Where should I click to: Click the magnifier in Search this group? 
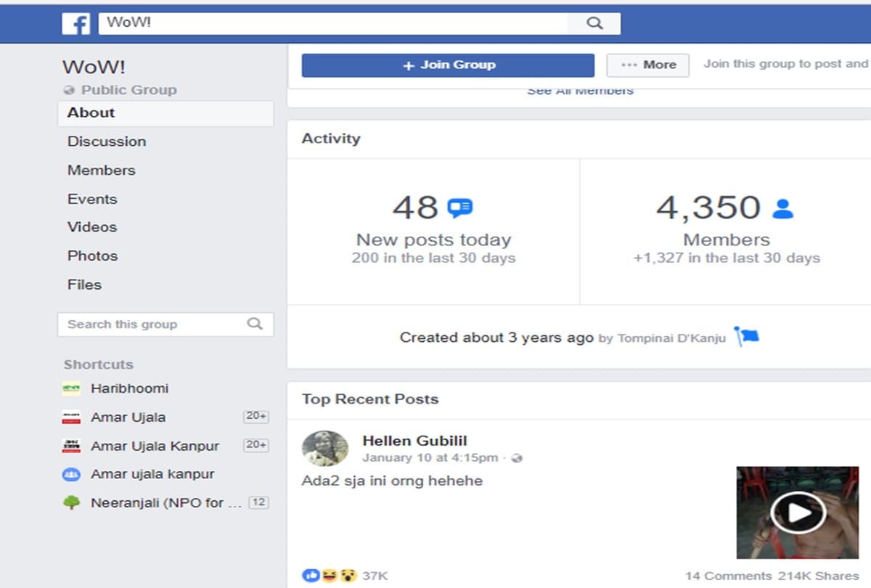point(254,324)
